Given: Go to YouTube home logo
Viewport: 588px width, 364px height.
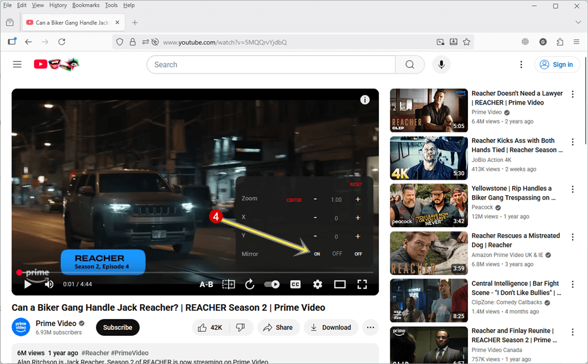Looking at the screenshot, I should pos(56,64).
